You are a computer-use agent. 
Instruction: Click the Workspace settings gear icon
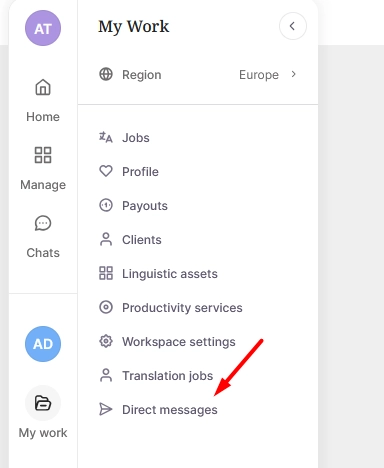106,341
